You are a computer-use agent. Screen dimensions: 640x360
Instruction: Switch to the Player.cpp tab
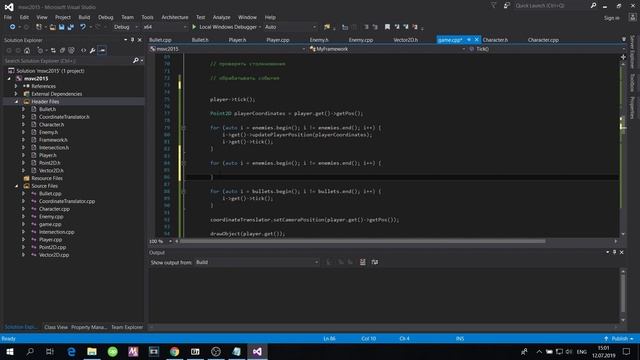[278, 40]
